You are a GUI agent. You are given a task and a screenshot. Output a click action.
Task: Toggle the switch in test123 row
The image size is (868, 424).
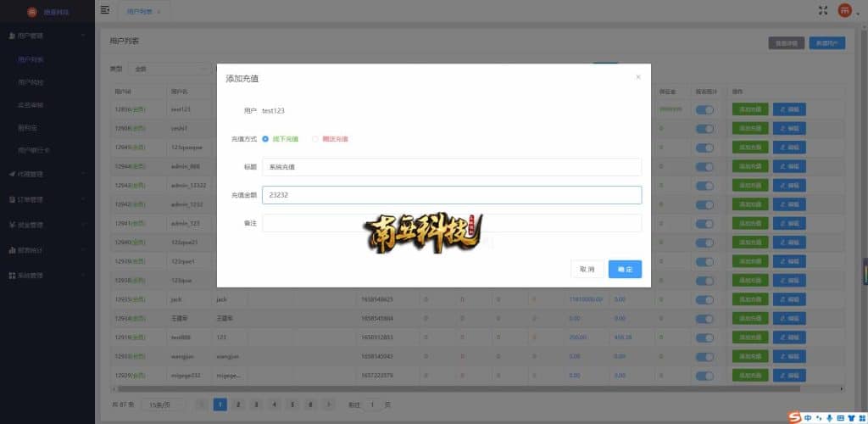pos(704,109)
